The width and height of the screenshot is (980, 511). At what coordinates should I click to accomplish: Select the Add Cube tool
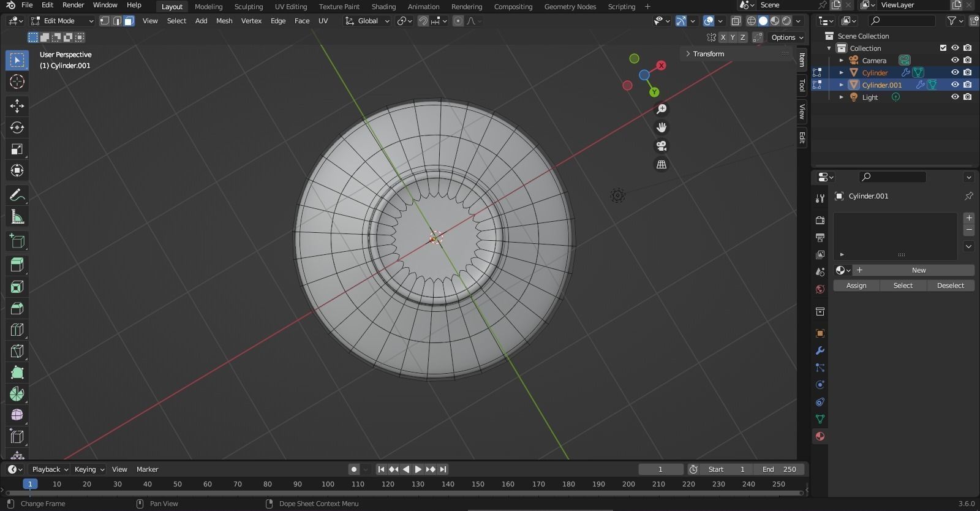(17, 241)
